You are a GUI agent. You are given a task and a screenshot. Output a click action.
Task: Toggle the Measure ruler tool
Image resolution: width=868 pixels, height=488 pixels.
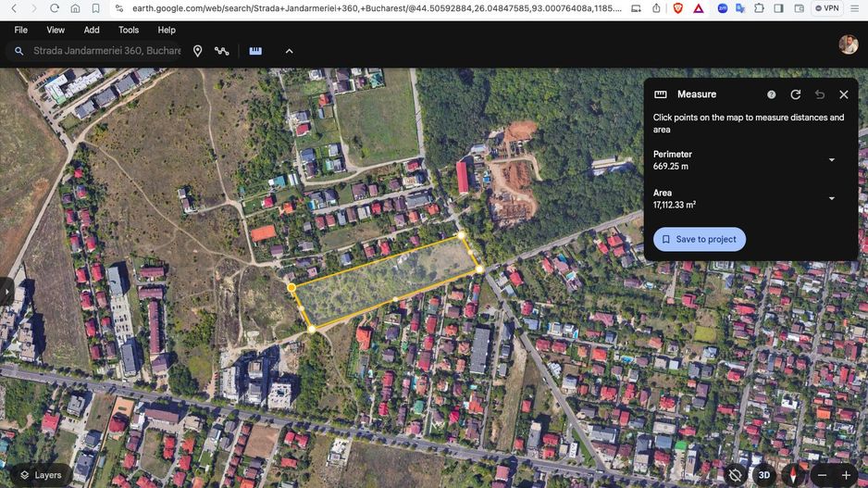(255, 51)
